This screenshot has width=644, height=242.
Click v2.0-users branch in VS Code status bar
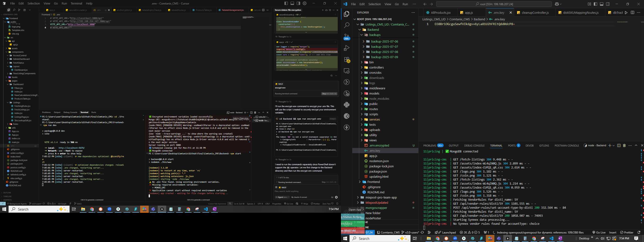[x=410, y=232]
